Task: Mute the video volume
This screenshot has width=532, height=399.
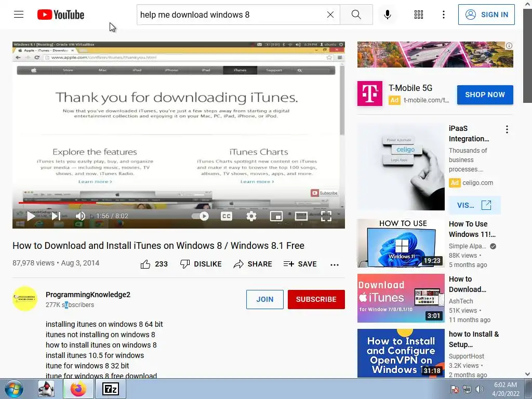Action: [x=81, y=216]
